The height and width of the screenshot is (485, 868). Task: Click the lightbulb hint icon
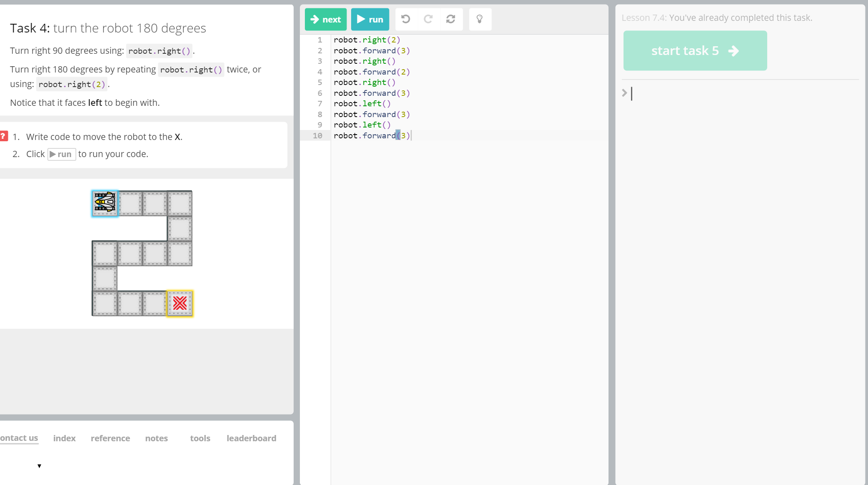(x=480, y=19)
